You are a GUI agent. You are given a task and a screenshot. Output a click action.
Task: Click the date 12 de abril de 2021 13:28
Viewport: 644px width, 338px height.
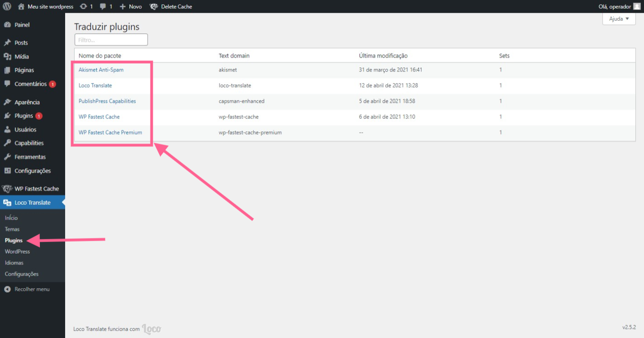click(389, 85)
